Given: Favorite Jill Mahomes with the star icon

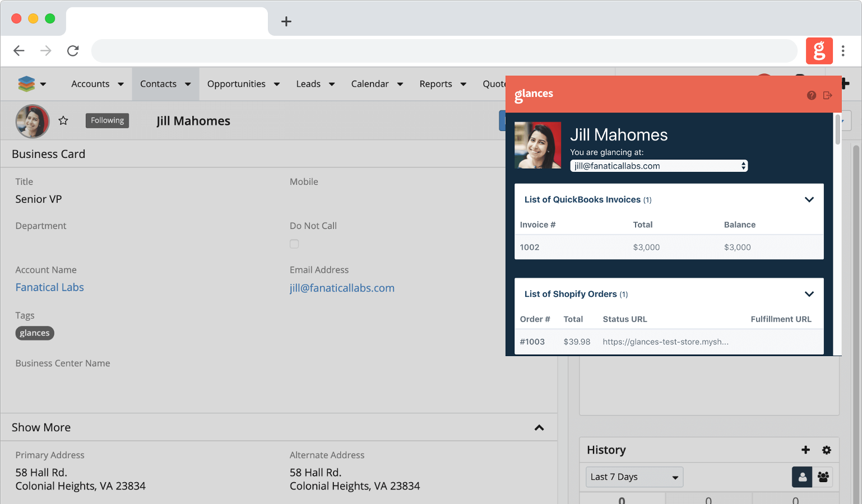Looking at the screenshot, I should 63,120.
